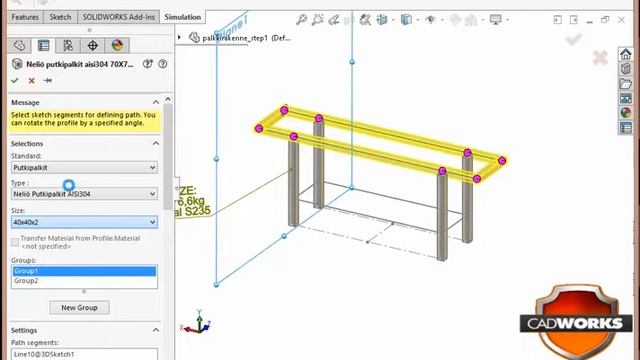
Task: Accept feature via confirmation corner checkmark
Action: [573, 39]
